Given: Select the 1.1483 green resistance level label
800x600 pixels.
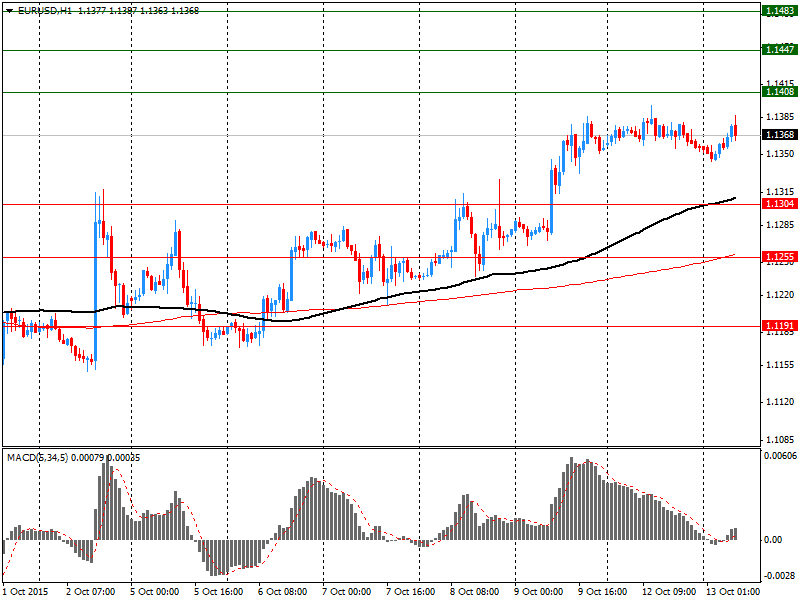Looking at the screenshot, I should coord(780,11).
